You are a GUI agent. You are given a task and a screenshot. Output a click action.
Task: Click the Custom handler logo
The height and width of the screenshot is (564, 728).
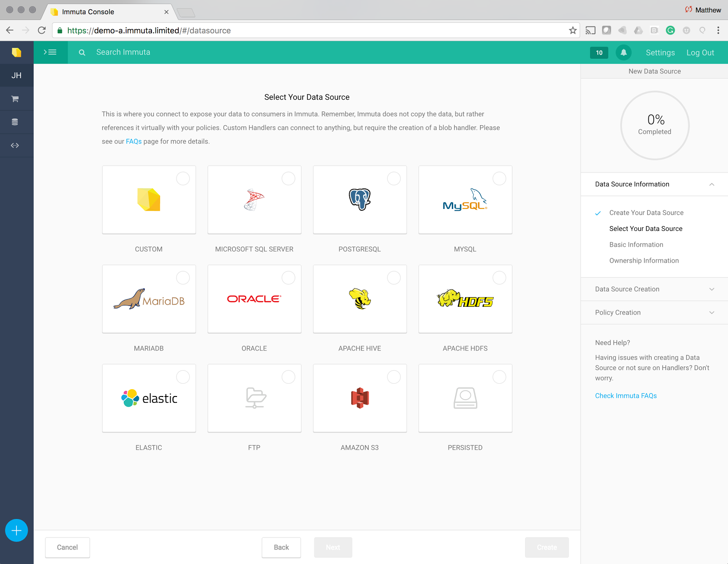pyautogui.click(x=149, y=199)
